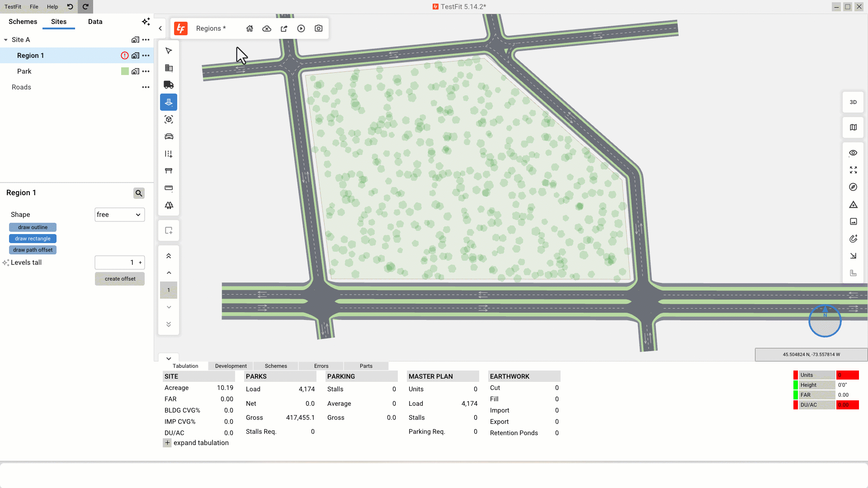This screenshot has width=868, height=488.
Task: Collapse the Site A tree node
Action: (6, 40)
